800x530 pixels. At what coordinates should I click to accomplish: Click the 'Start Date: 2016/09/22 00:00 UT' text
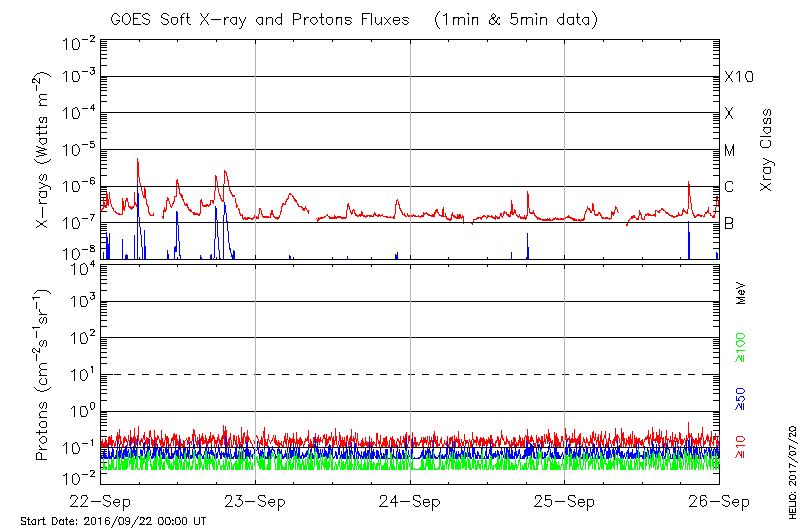point(113,521)
